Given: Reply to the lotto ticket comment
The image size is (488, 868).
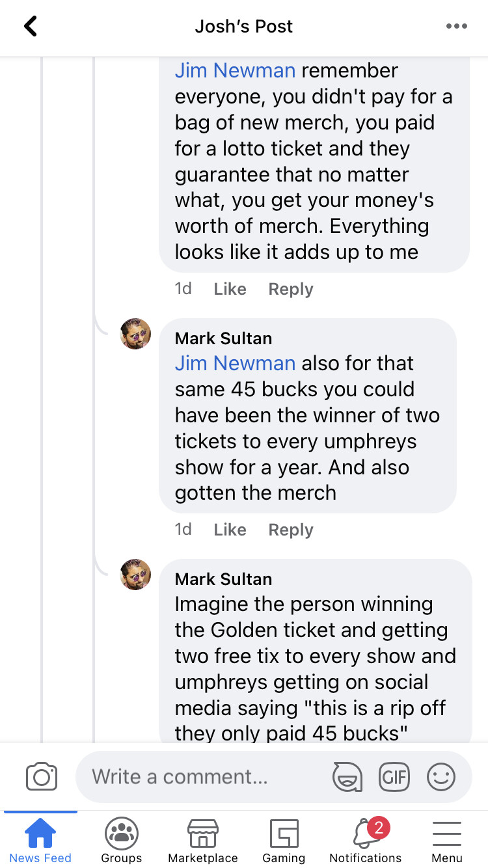Looking at the screenshot, I should point(291,289).
